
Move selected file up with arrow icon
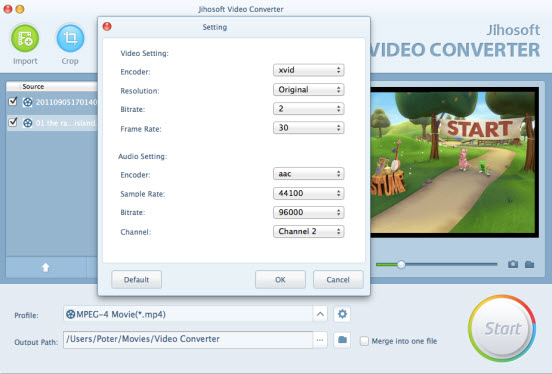(x=45, y=268)
